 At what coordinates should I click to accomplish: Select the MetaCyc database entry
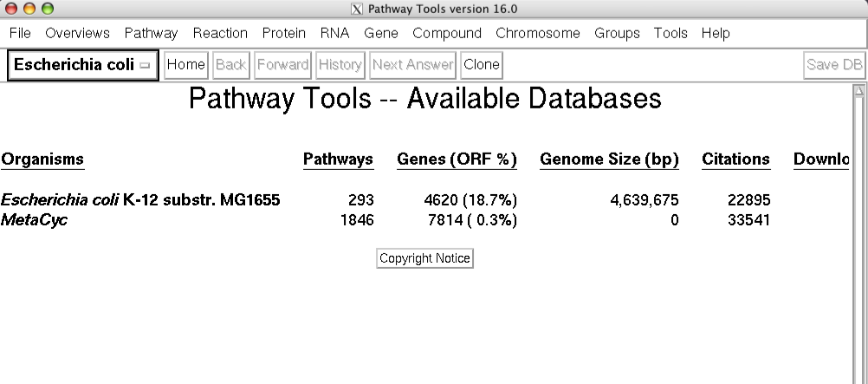35,220
